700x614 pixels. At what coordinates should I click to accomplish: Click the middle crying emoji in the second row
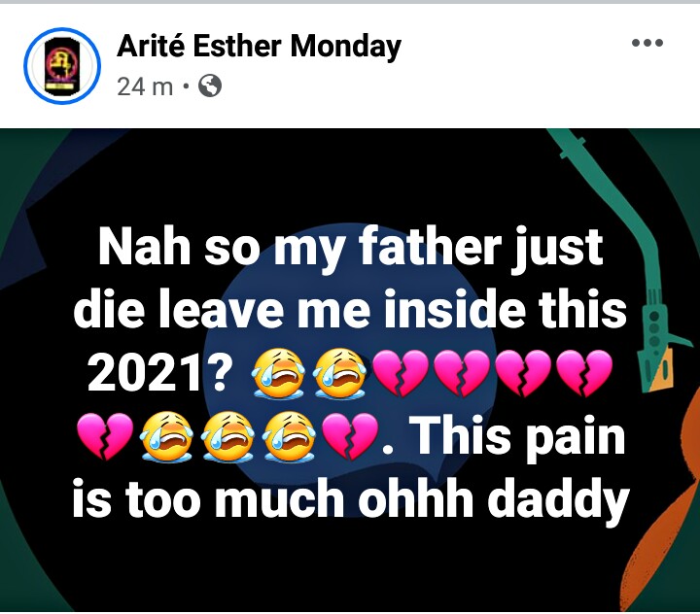point(228,436)
